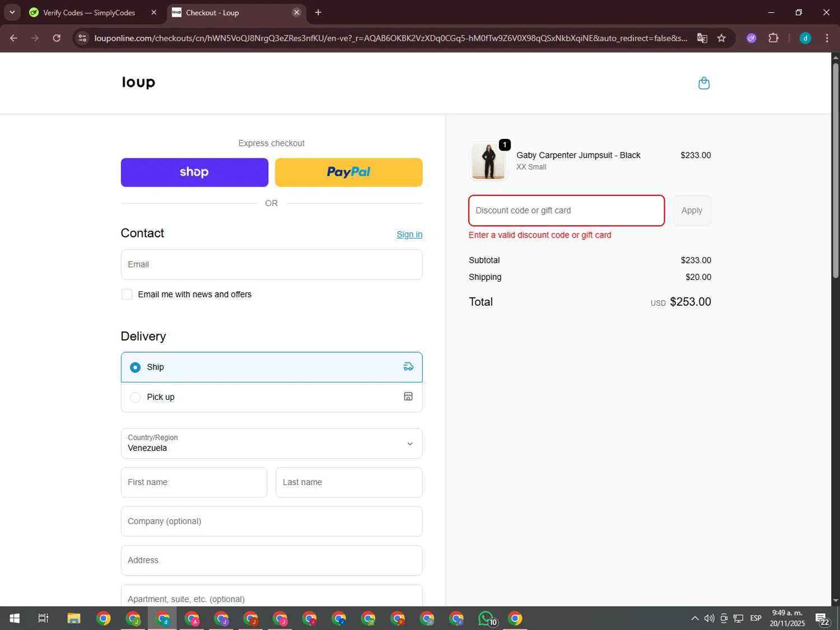Click the network icon in system tray

739,618
